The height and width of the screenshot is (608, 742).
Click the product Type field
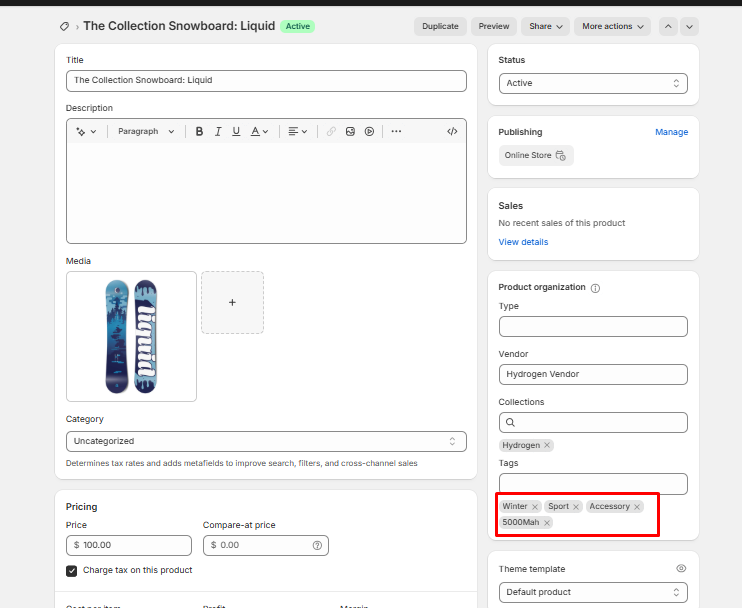pos(593,326)
